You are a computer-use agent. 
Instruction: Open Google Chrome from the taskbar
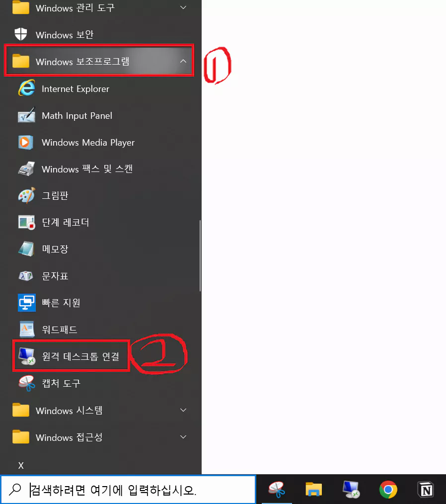388,489
